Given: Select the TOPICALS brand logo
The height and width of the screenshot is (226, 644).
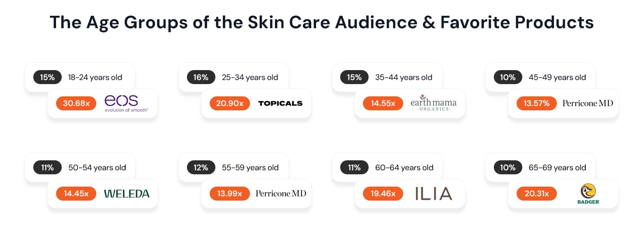Looking at the screenshot, I should (280, 103).
